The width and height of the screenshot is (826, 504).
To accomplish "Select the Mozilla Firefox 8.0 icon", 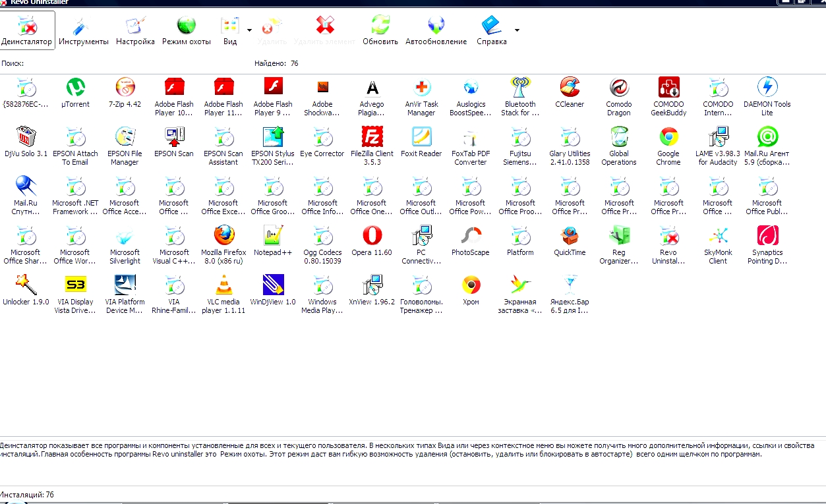I will pyautogui.click(x=224, y=235).
